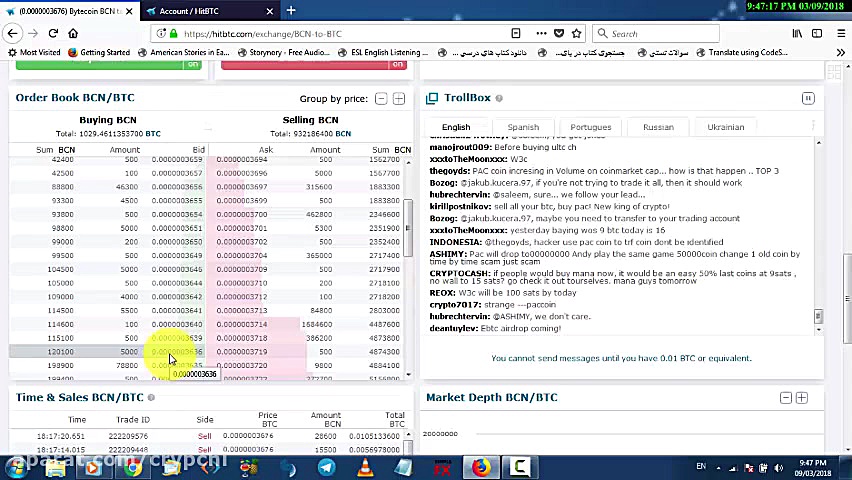Screen dimensions: 852x480
Task: Open the Firefox library icon
Action: (797, 33)
